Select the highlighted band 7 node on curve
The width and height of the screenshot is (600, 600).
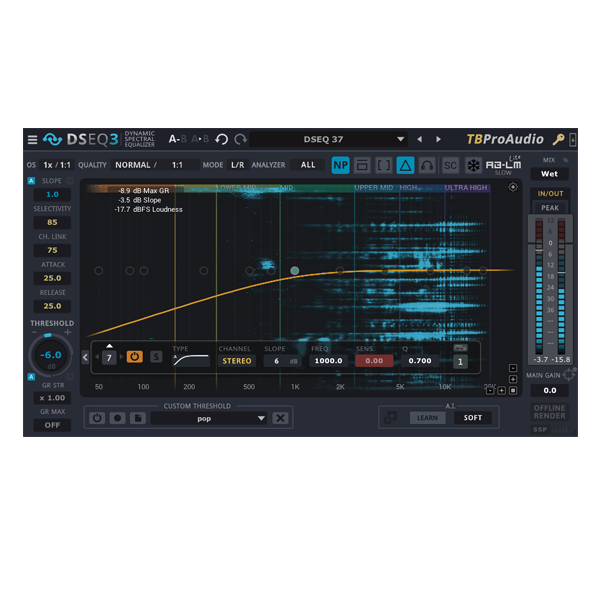294,271
